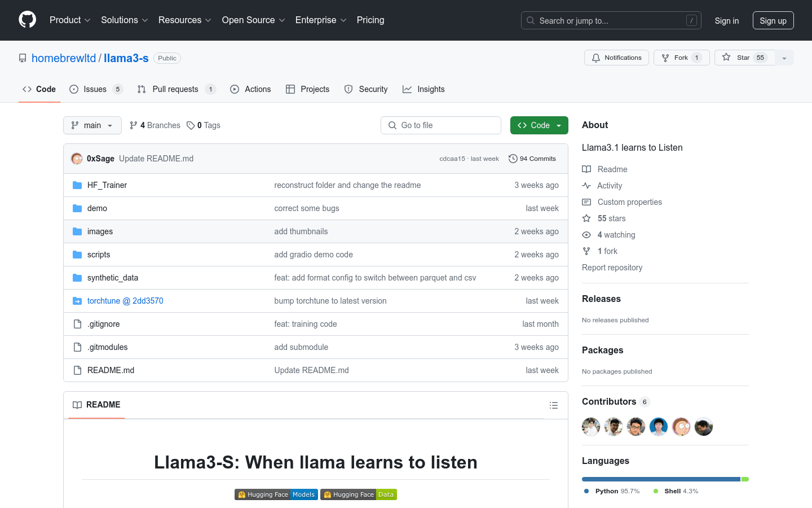Open commit message 'add gradio demo code'
This screenshot has height=508, width=812.
(x=314, y=255)
